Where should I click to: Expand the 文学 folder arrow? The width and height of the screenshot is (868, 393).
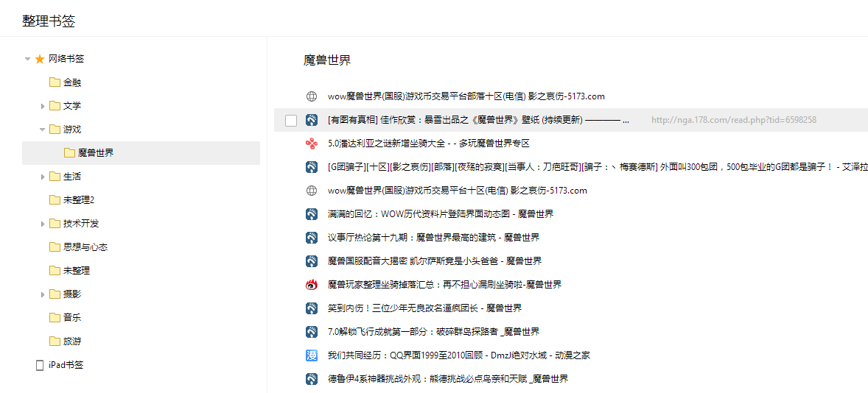coord(43,105)
